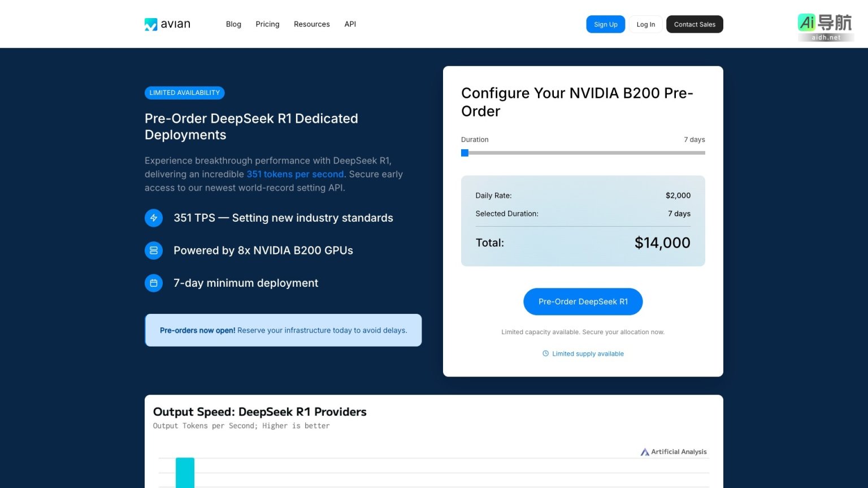Click the server GPU icon
868x488 pixels.
(154, 251)
